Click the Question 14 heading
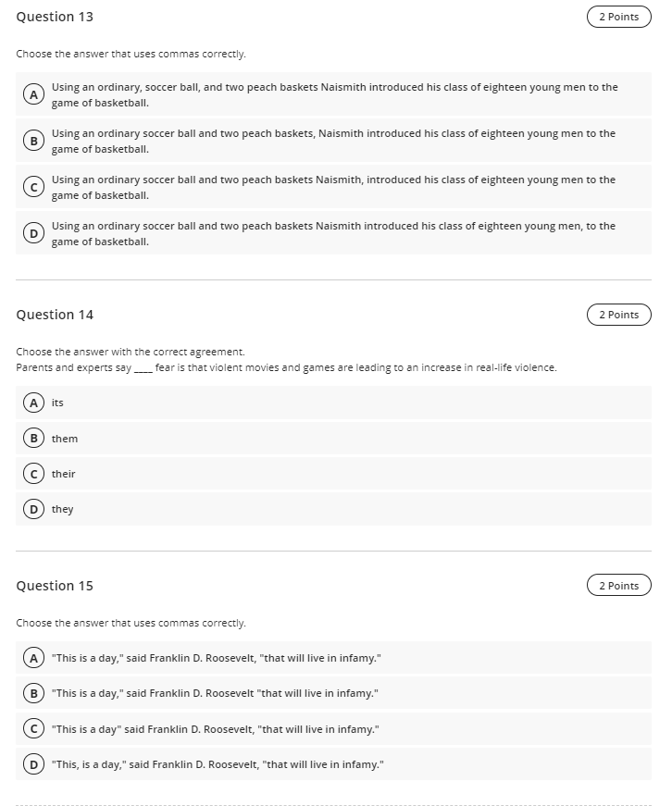 (x=53, y=314)
